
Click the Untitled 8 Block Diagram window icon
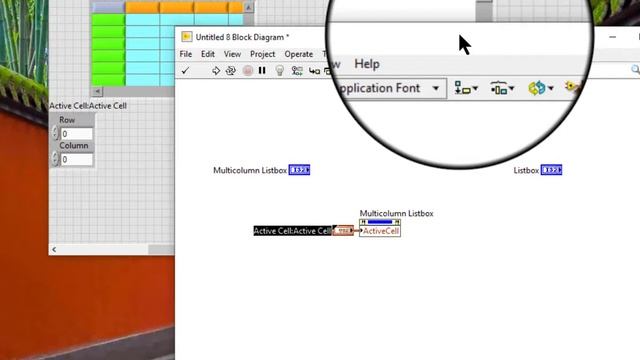click(187, 37)
